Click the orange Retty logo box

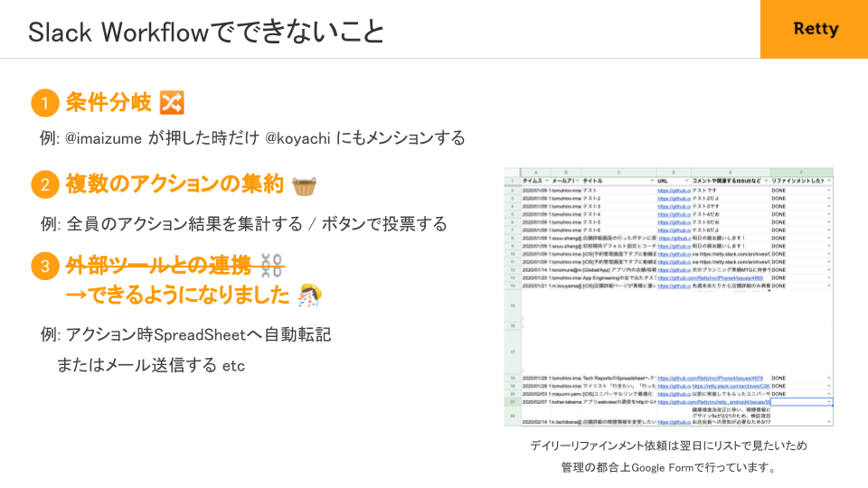tap(814, 29)
